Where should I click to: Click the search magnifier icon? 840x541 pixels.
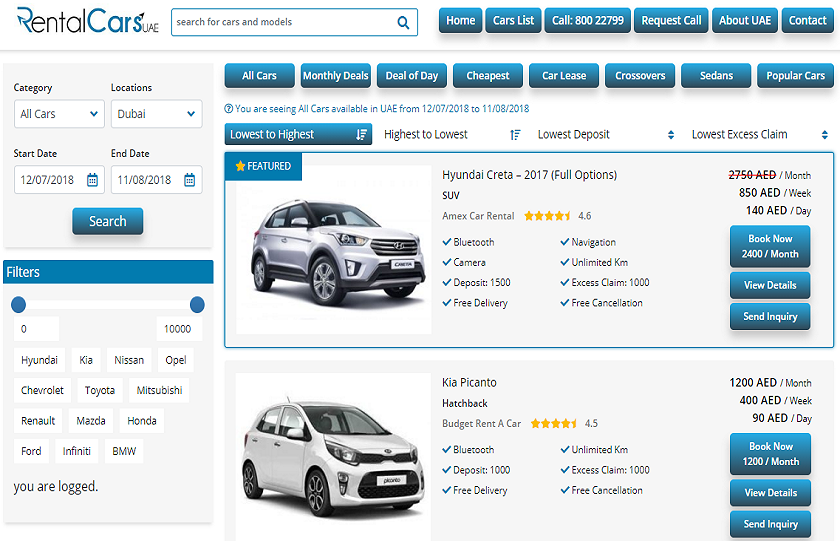click(x=403, y=22)
